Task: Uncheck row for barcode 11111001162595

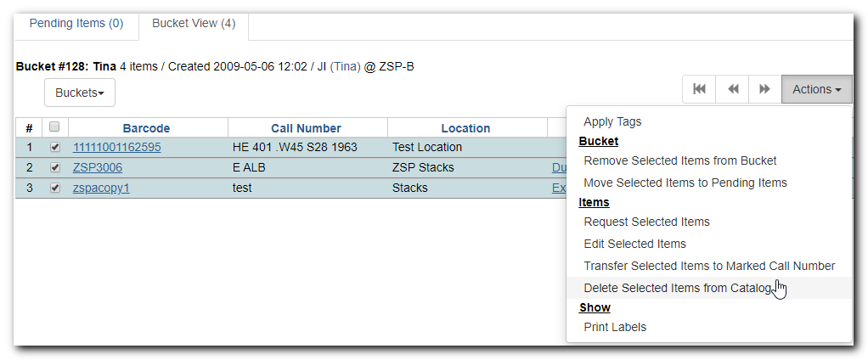Action: pyautogui.click(x=55, y=147)
